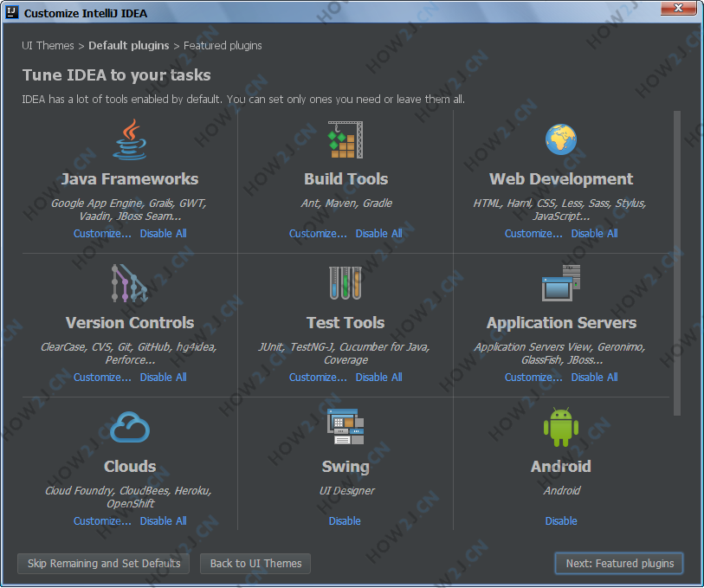
Task: Disable the Android plugin
Action: click(561, 520)
